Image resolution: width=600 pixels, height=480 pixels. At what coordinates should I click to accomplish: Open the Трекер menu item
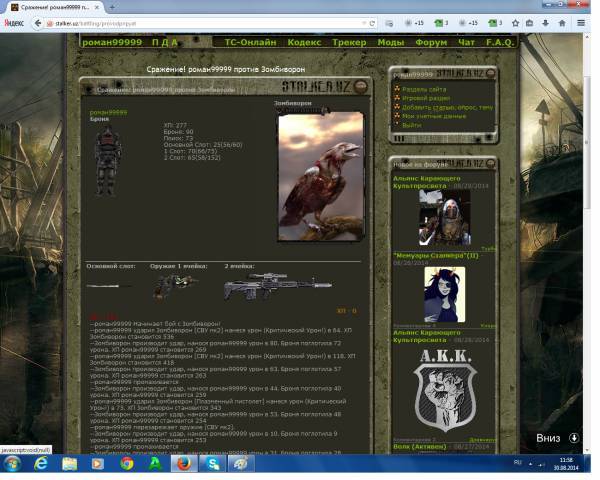pos(349,42)
